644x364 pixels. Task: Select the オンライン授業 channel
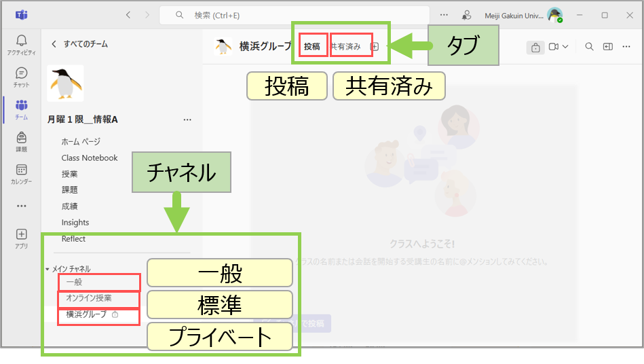click(x=89, y=298)
